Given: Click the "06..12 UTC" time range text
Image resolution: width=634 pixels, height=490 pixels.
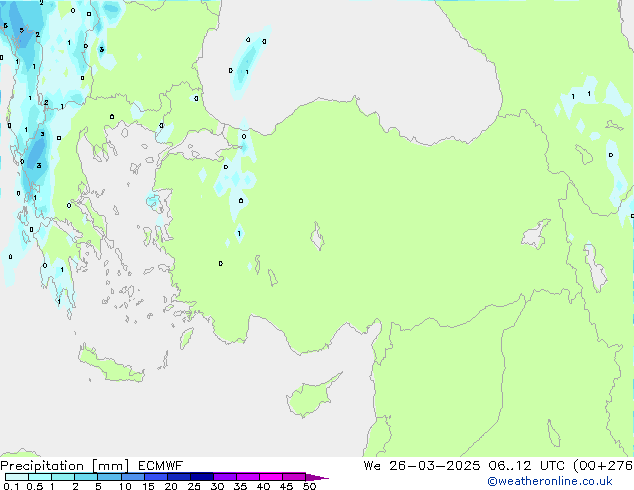Looking at the screenshot, I should 526,466.
